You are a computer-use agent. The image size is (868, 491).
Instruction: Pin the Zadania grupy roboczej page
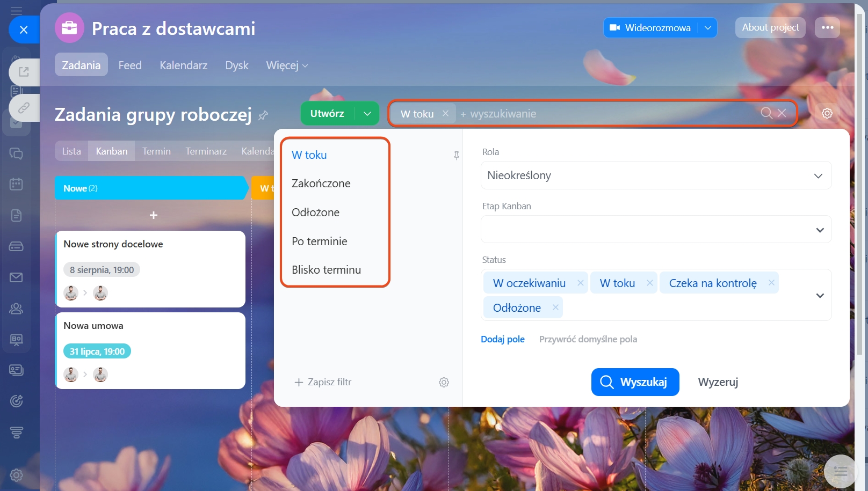coord(263,115)
